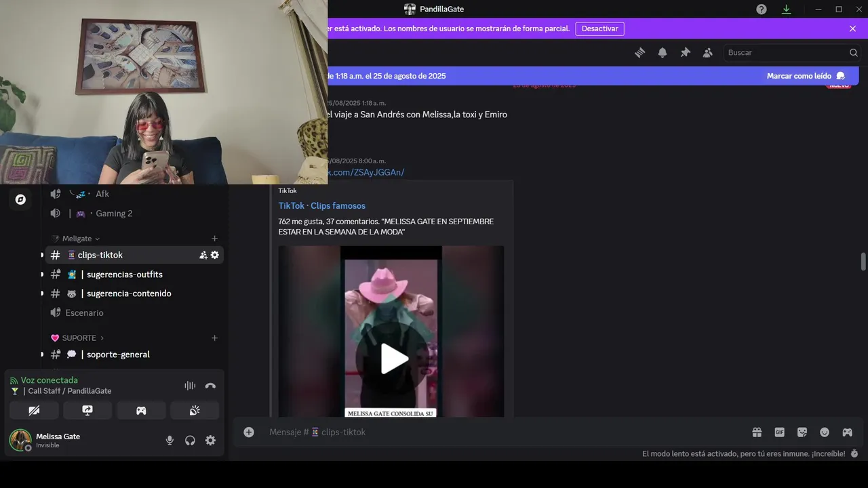Image resolution: width=868 pixels, height=488 pixels.
Task: Add attachment plus icon in message box
Action: pyautogui.click(x=249, y=432)
